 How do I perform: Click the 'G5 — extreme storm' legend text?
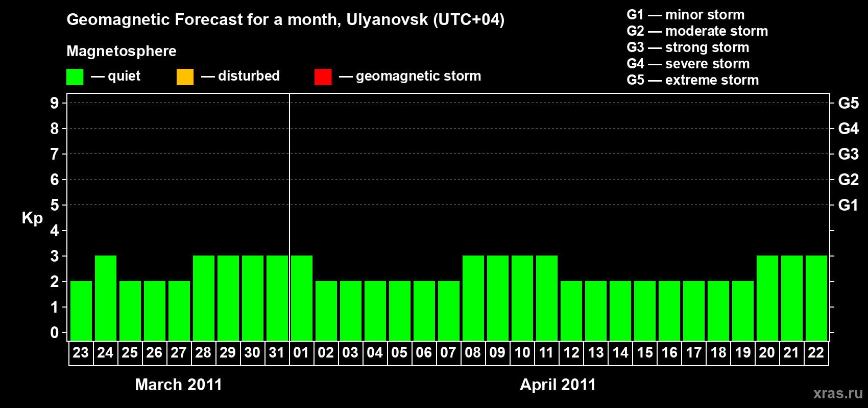693,80
